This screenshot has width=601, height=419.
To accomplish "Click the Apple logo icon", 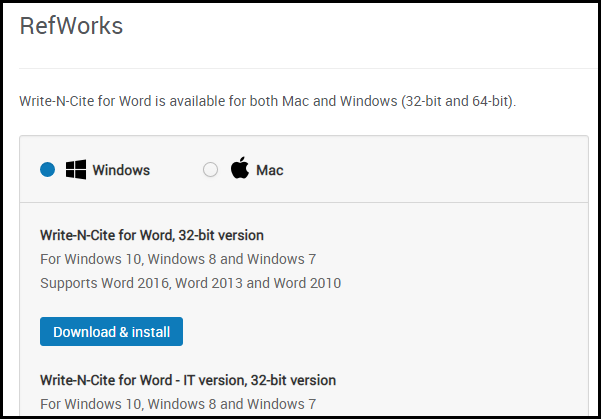I will [240, 168].
